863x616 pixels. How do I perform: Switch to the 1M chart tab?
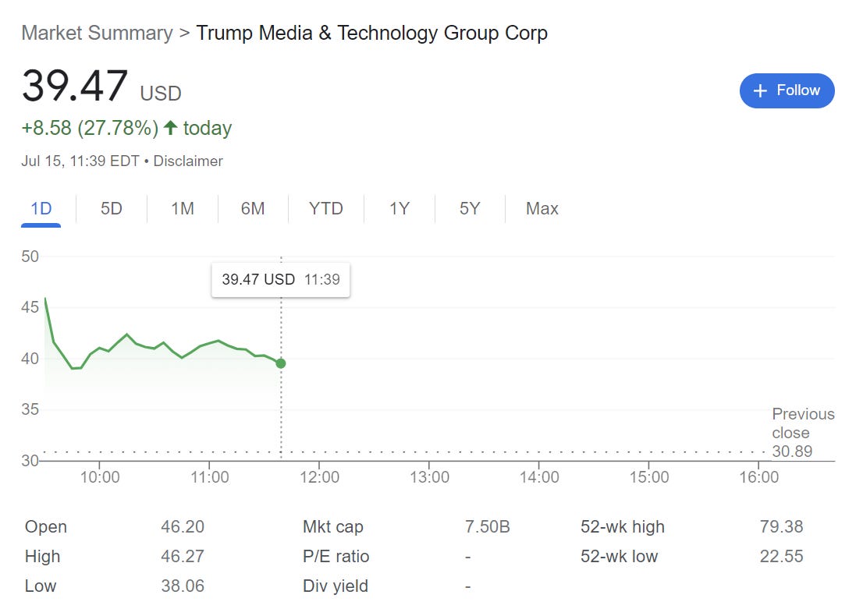(x=183, y=209)
